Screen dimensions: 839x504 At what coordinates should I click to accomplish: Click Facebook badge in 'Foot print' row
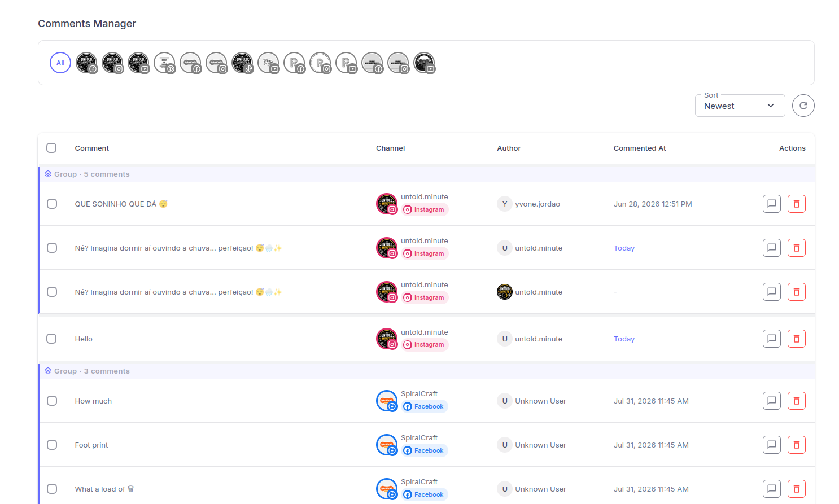(x=425, y=450)
